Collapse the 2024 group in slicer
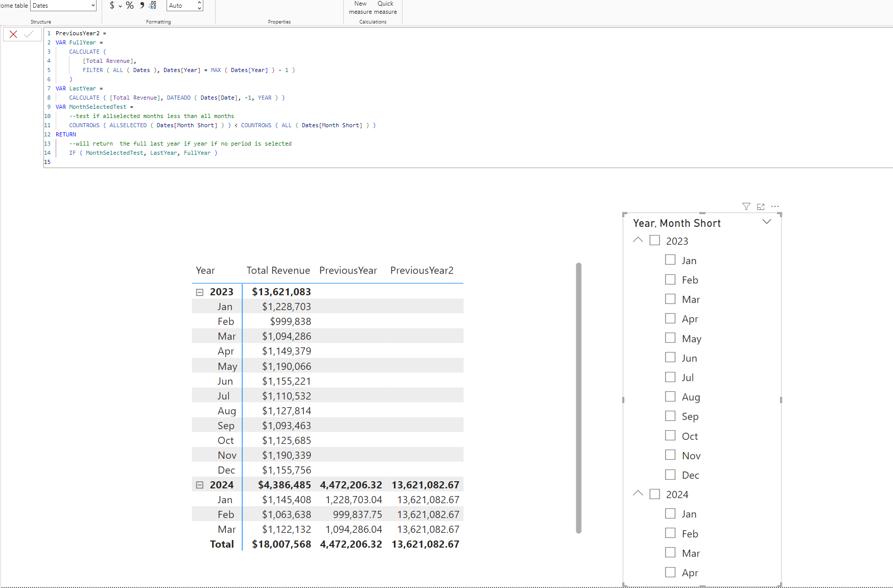This screenshot has height=588, width=893. pyautogui.click(x=638, y=493)
